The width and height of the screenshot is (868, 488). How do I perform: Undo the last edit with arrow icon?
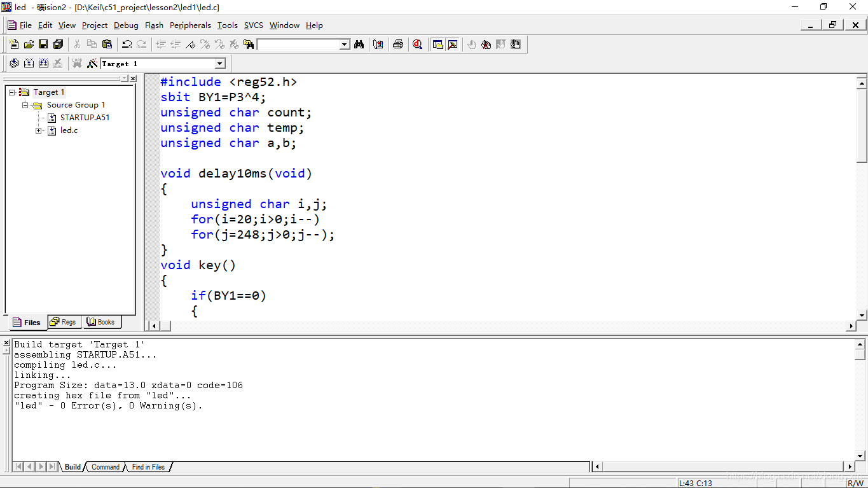tap(127, 45)
